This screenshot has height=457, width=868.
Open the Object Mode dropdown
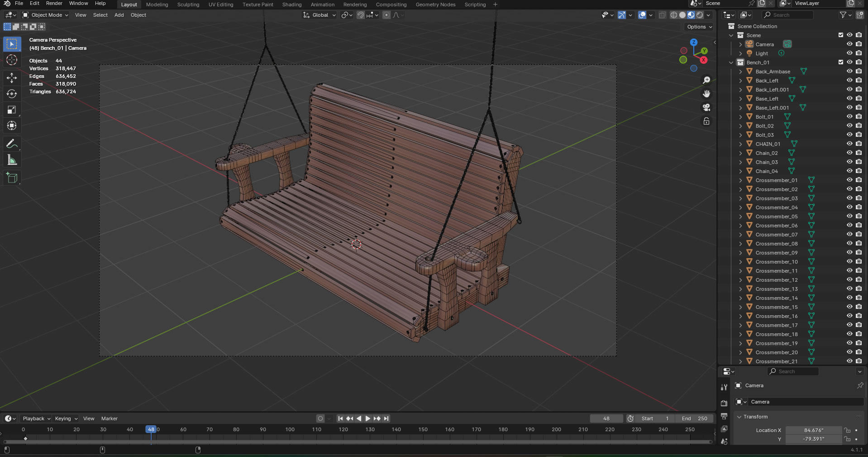45,15
